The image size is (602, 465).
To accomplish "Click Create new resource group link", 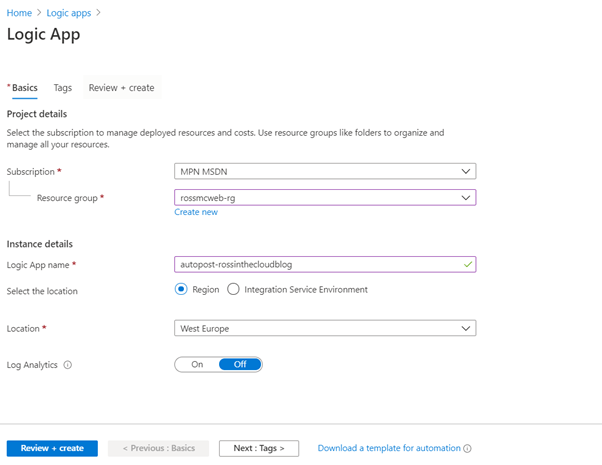I will [x=196, y=212].
